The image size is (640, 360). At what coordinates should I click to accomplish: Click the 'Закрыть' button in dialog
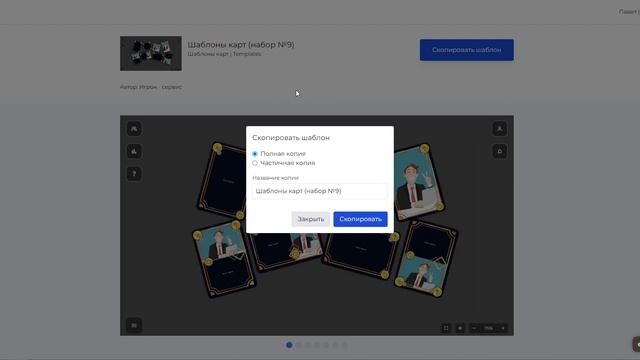click(x=311, y=219)
